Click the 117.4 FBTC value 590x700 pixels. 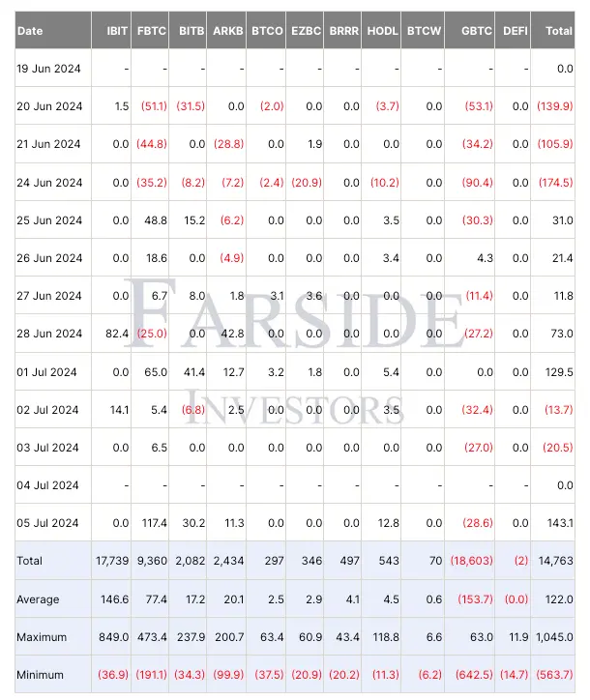pos(153,523)
